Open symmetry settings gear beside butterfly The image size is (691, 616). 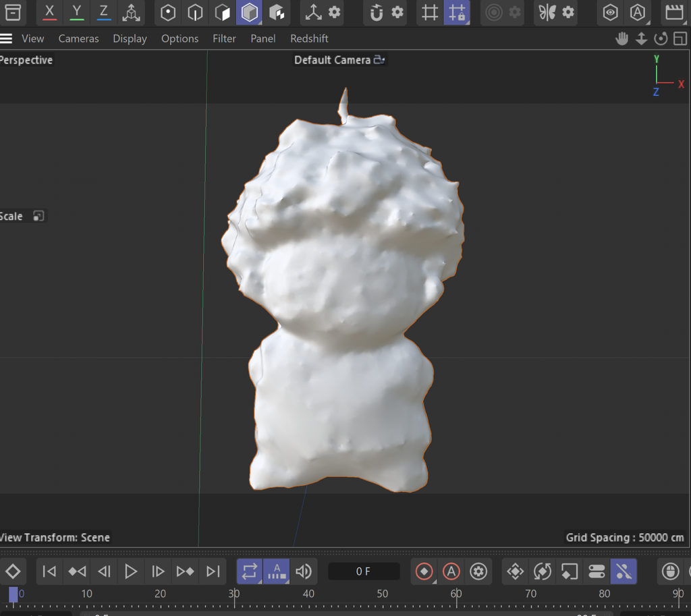(569, 12)
